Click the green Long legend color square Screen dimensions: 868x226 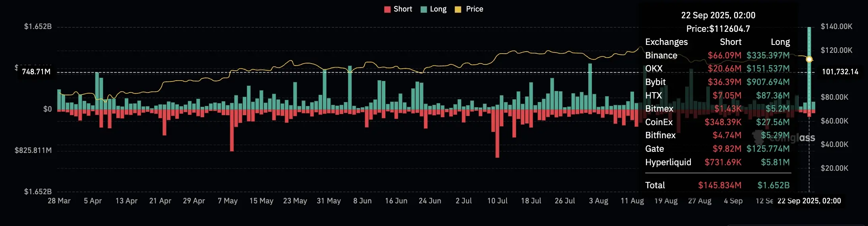tap(424, 10)
